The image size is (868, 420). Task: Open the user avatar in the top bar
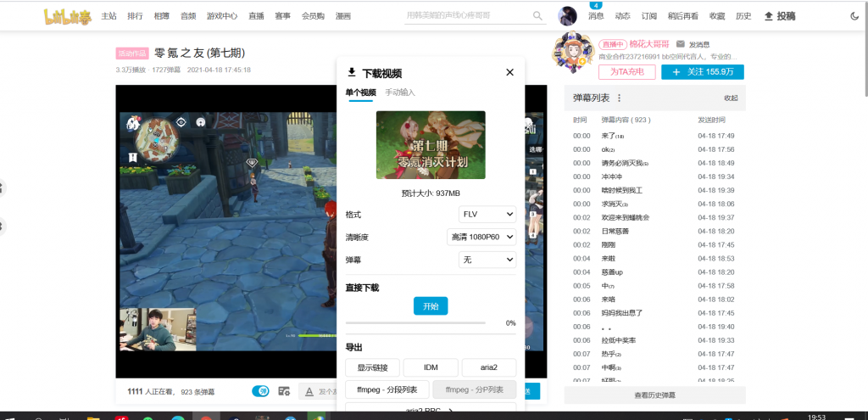pos(567,16)
